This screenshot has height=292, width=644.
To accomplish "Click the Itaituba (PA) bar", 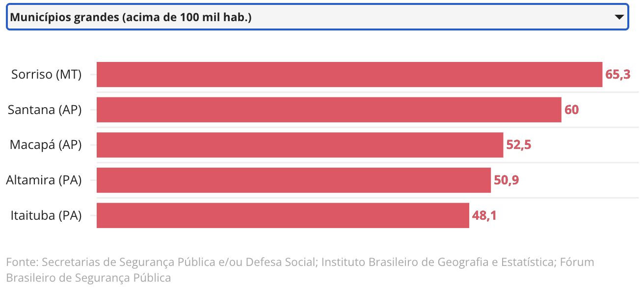I will click(x=283, y=215).
